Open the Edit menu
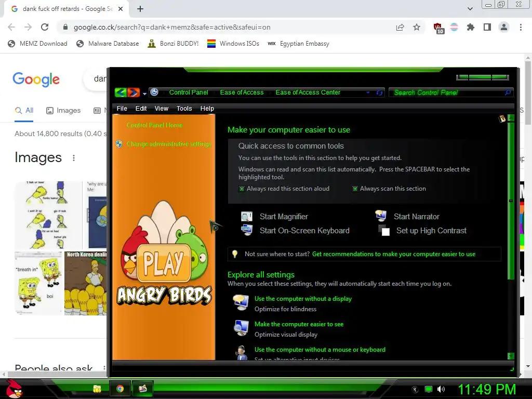The image size is (532, 399). point(141,108)
